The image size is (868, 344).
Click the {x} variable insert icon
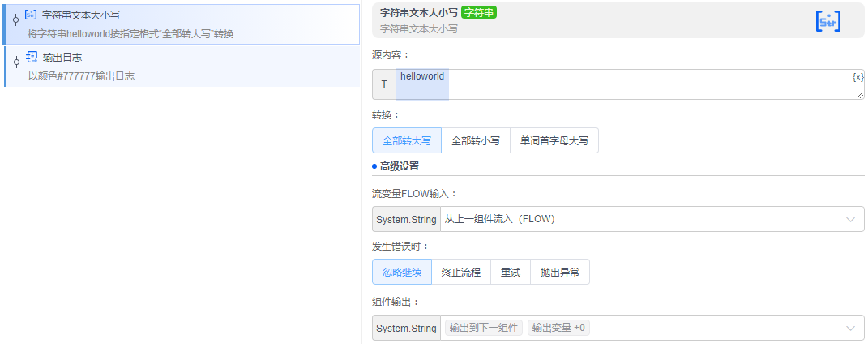coord(857,77)
